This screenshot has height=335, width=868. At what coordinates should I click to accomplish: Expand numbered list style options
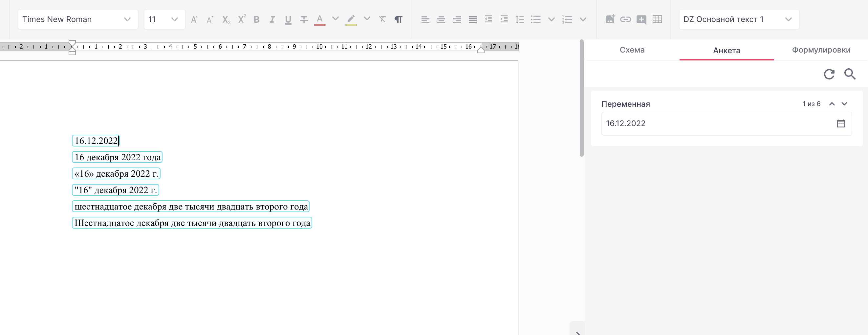583,20
